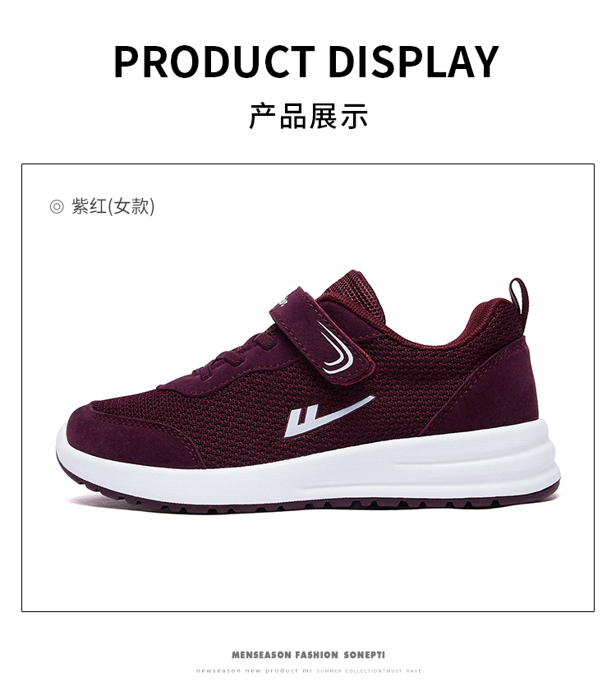Viewport: 616px width, 691px height.
Task: Click the 产品展示 subtitle
Action: (x=309, y=117)
